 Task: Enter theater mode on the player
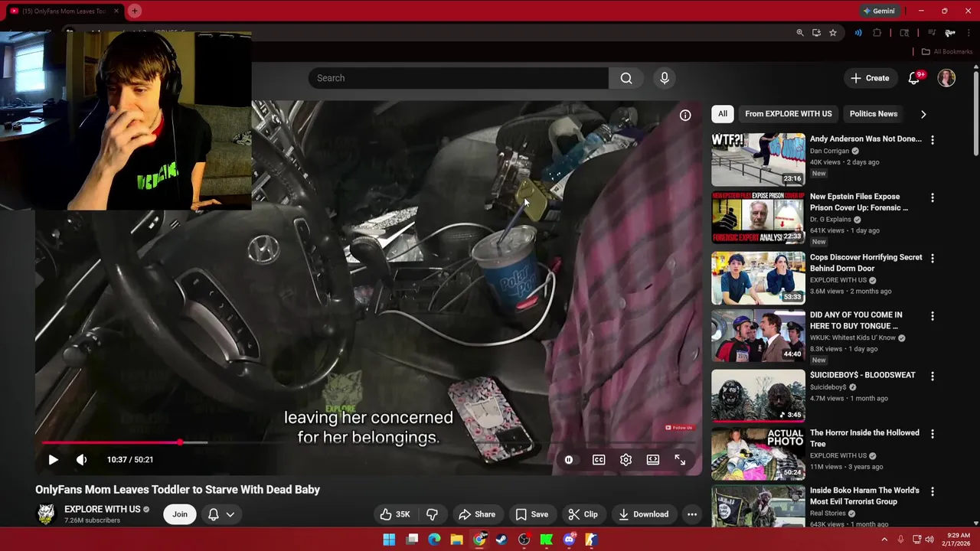[x=653, y=460]
